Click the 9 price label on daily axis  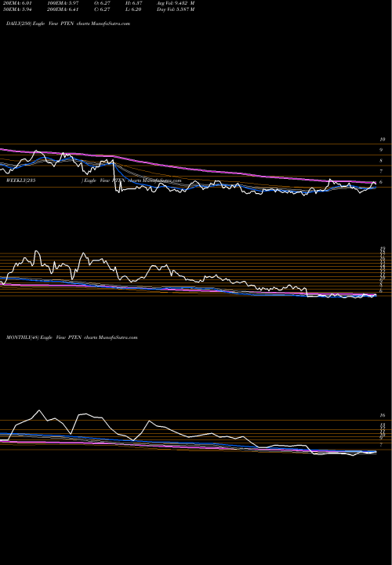click(381, 150)
